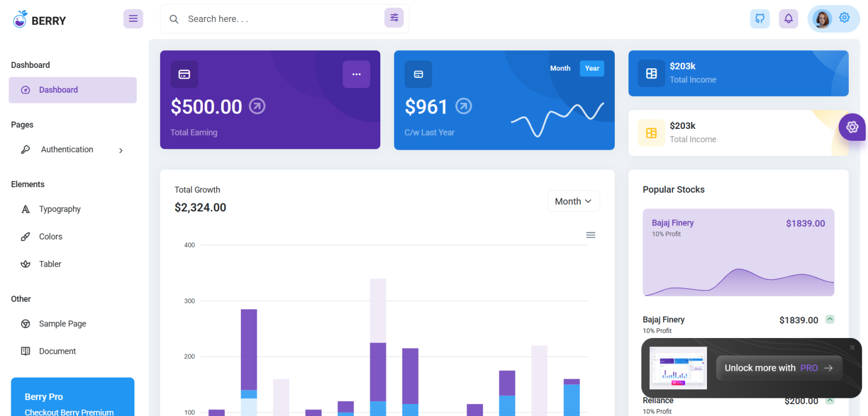The height and width of the screenshot is (416, 868).
Task: Switch the blue earnings card to Month view
Action: (x=560, y=68)
